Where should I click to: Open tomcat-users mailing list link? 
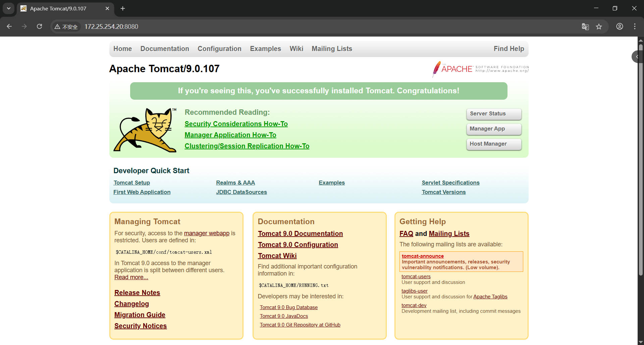click(x=416, y=277)
